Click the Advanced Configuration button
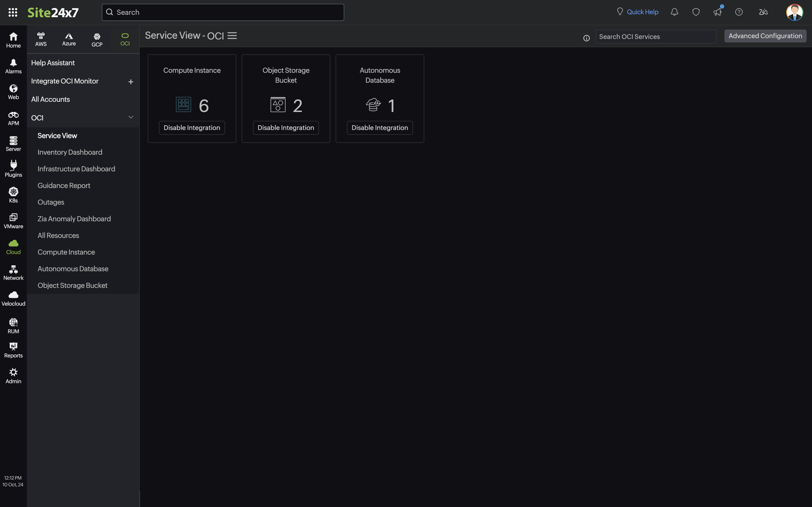 [765, 36]
